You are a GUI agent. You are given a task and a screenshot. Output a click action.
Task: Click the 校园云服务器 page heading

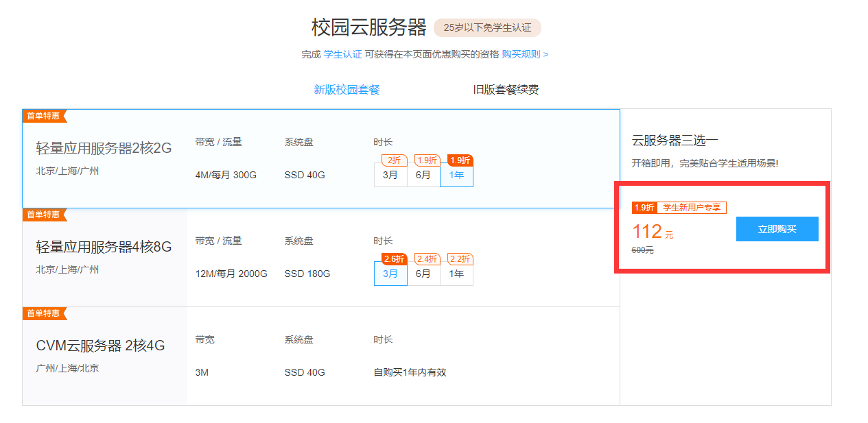coord(368,27)
